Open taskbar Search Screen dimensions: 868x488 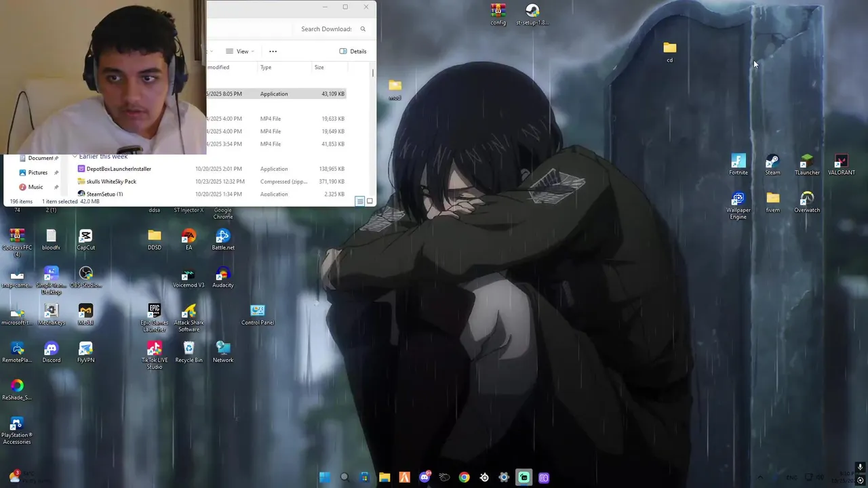pos(344,477)
